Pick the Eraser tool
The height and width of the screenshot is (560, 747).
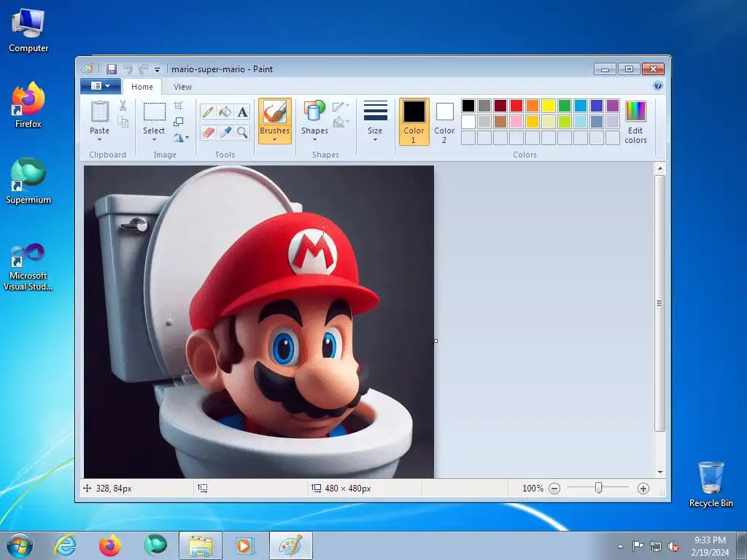tap(208, 132)
